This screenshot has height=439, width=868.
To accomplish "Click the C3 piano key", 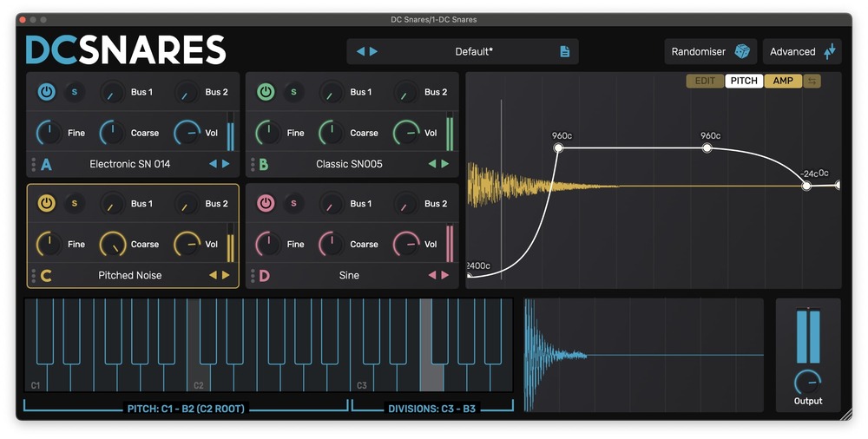I will click(361, 378).
